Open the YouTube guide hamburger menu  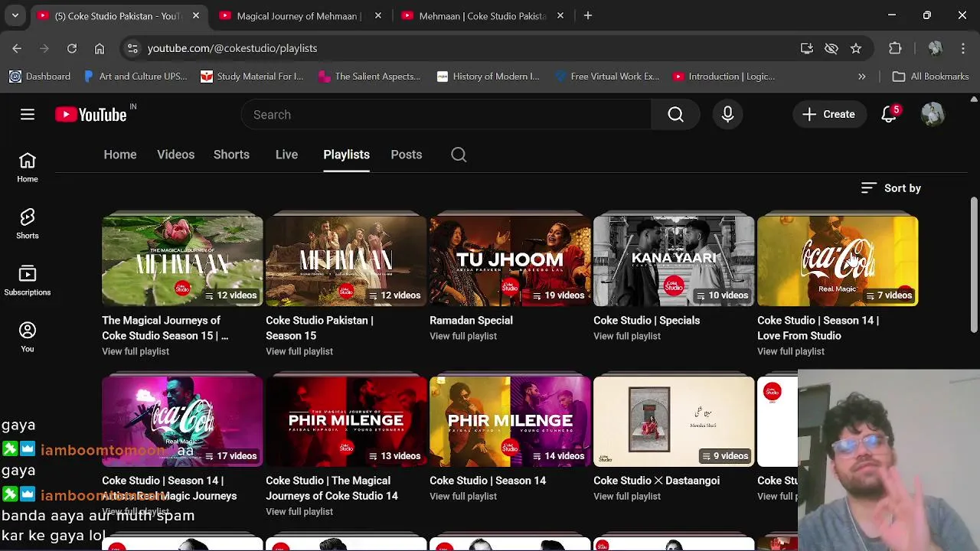tap(28, 114)
